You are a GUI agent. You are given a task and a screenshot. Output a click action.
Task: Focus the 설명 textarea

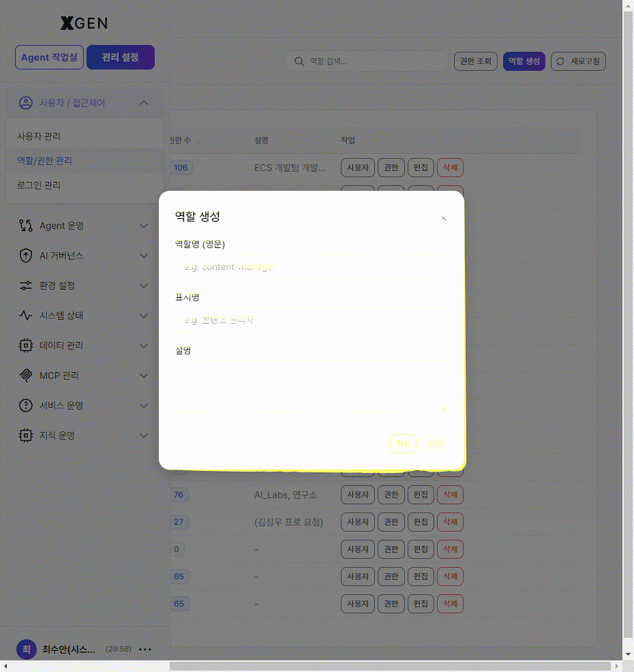coord(312,386)
